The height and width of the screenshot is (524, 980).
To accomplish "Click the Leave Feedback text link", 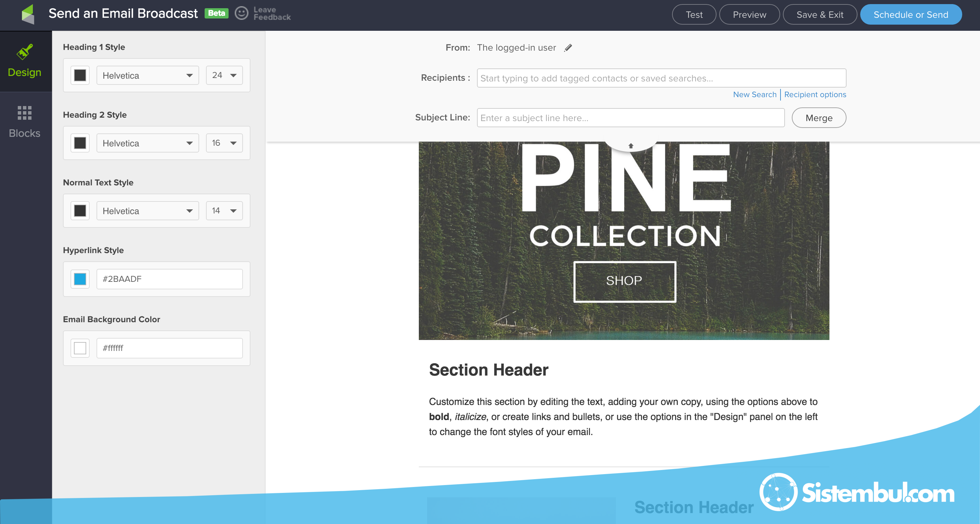I will pyautogui.click(x=272, y=13).
